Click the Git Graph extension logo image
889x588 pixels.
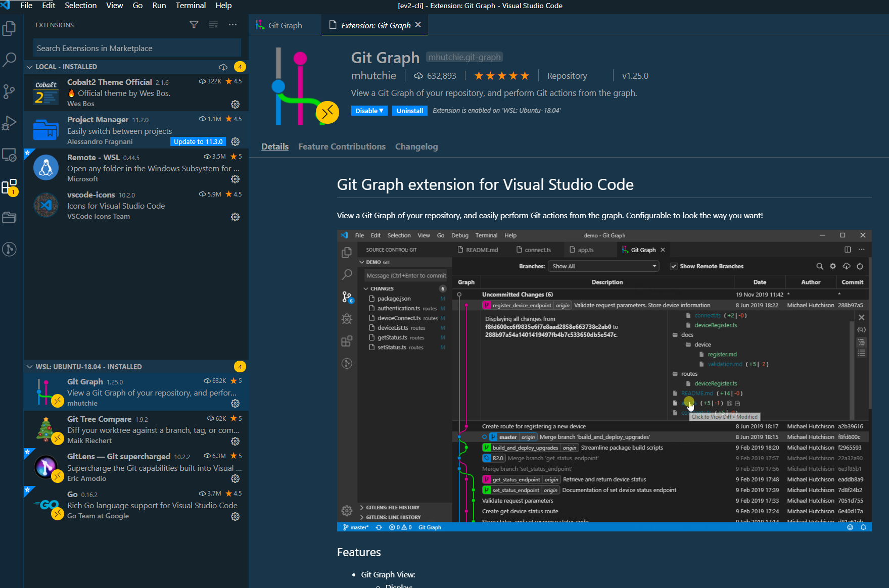pos(305,86)
